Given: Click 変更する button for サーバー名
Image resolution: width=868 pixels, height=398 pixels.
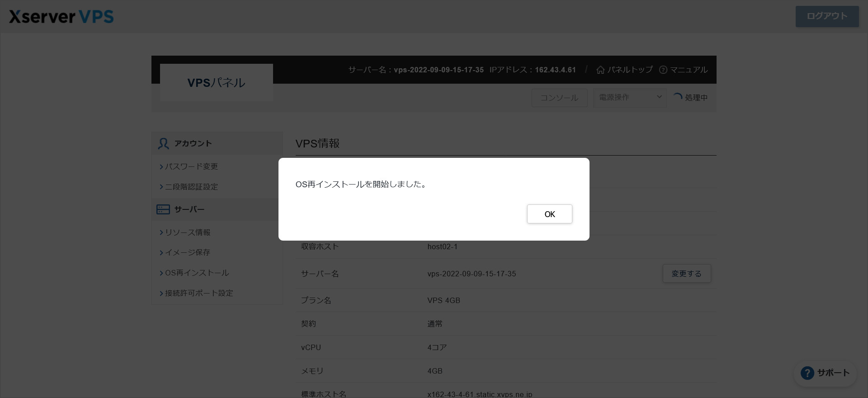Looking at the screenshot, I should [x=686, y=274].
